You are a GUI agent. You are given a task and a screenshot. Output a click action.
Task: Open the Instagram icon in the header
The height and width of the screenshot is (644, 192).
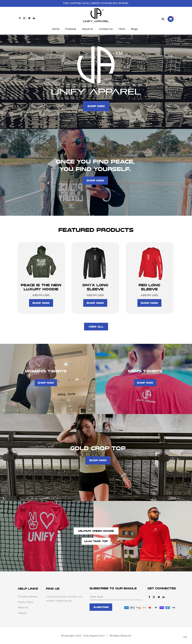pyautogui.click(x=24, y=18)
